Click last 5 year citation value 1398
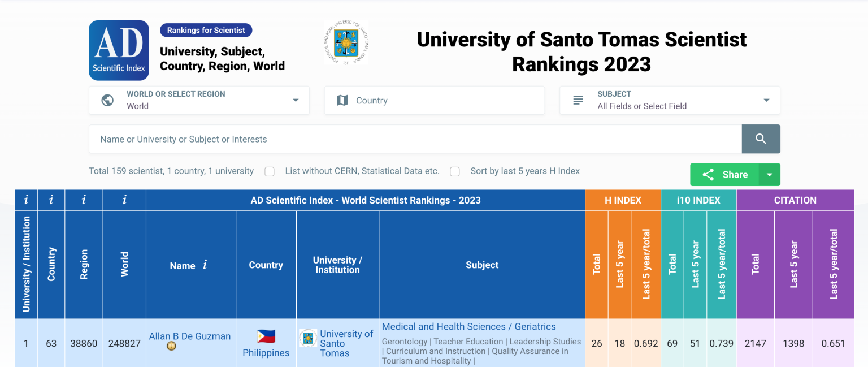The width and height of the screenshot is (868, 367). pos(793,343)
